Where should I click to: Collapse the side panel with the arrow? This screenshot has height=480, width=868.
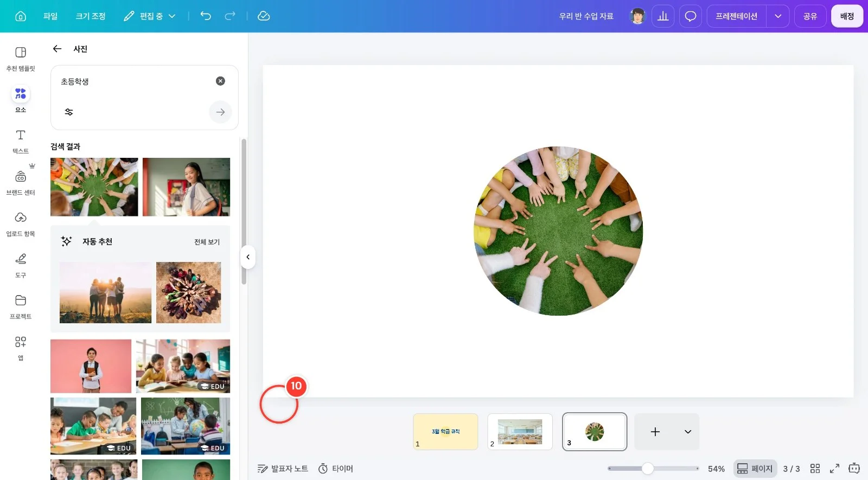point(248,257)
